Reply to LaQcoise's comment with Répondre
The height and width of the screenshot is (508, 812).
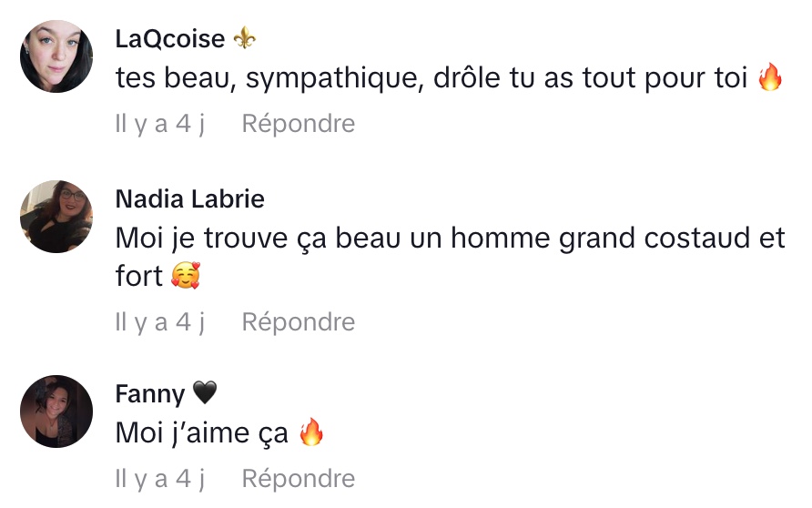(x=299, y=124)
